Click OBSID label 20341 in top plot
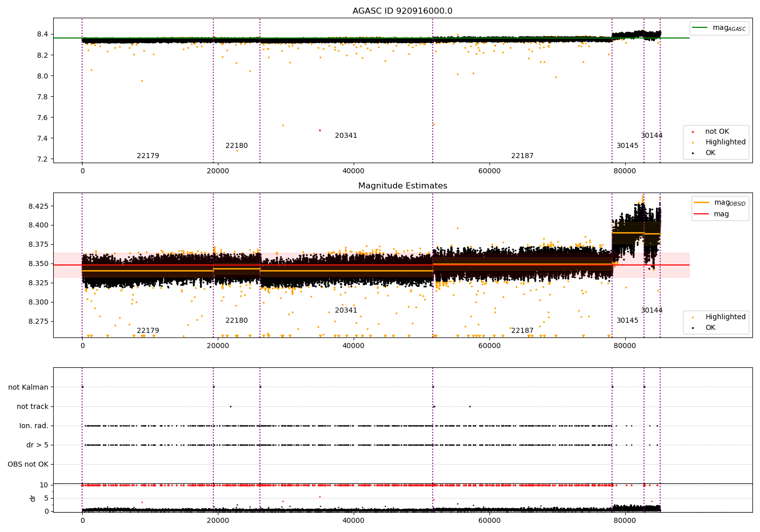This screenshot has height=532, width=760. coord(346,136)
